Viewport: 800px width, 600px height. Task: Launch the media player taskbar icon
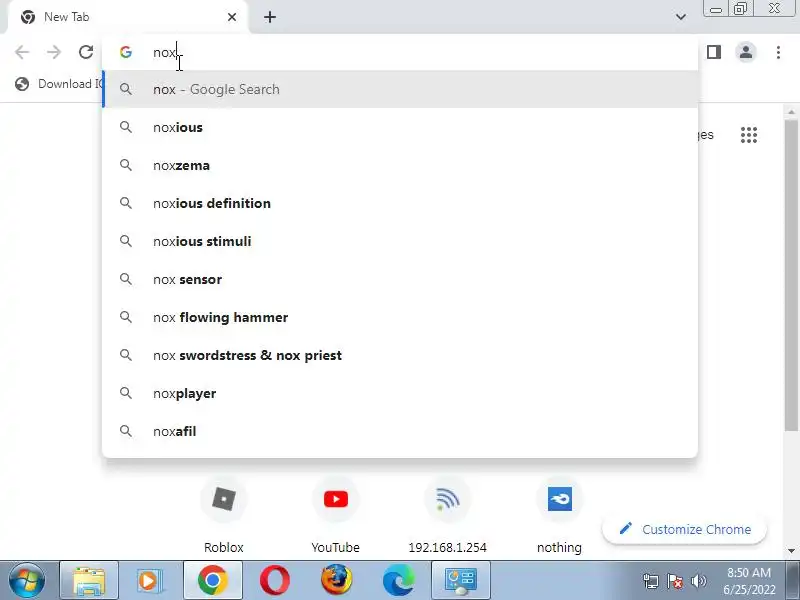pyautogui.click(x=150, y=580)
